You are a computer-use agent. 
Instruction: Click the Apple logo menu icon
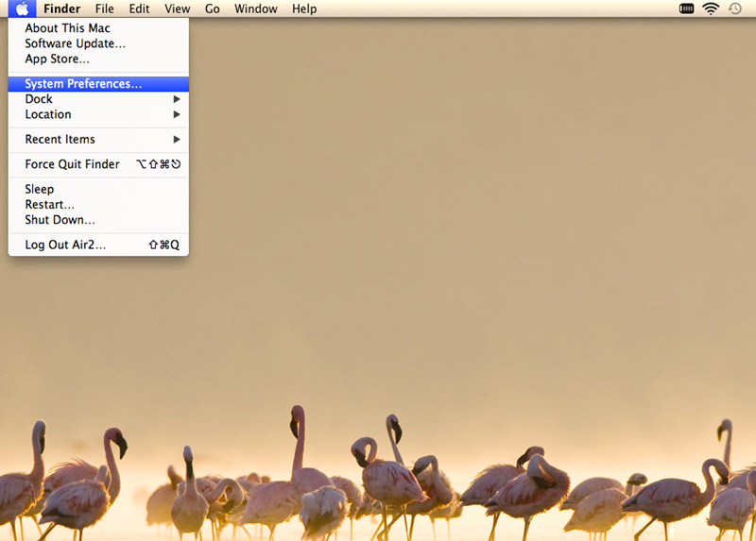(22, 8)
